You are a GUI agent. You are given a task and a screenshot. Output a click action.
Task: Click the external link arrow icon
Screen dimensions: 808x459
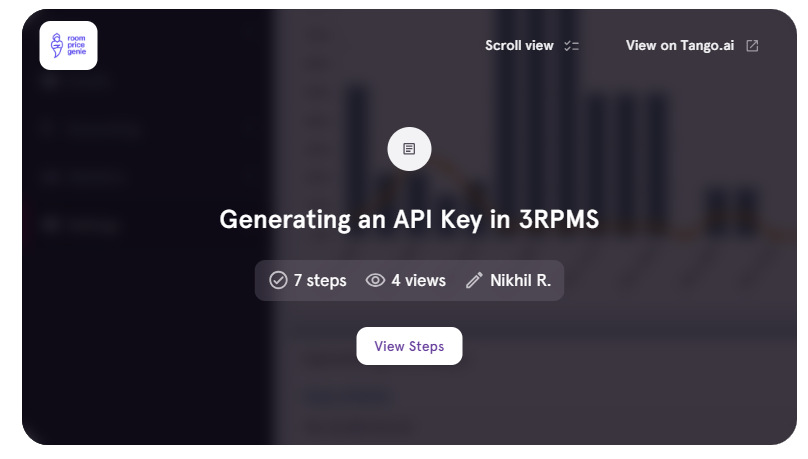(x=752, y=46)
